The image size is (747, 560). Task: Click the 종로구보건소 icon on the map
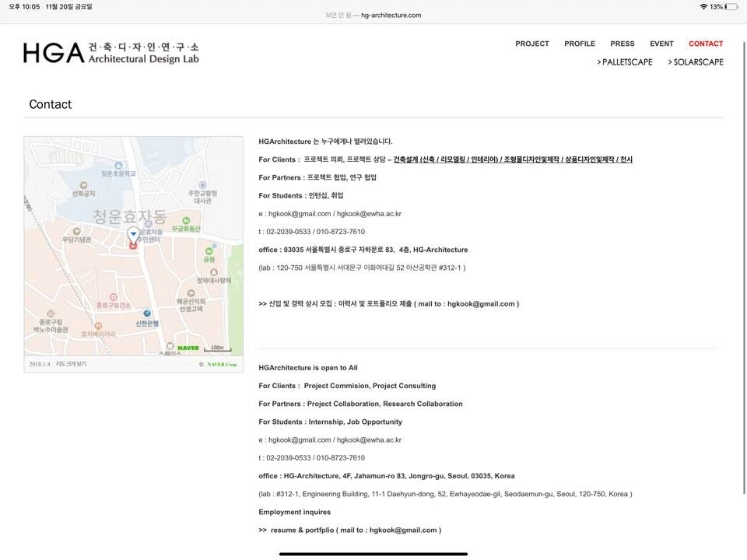pos(114,297)
